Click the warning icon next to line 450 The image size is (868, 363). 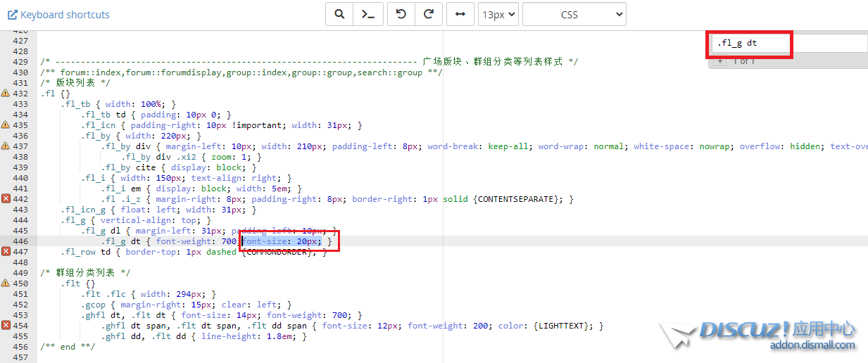point(6,284)
